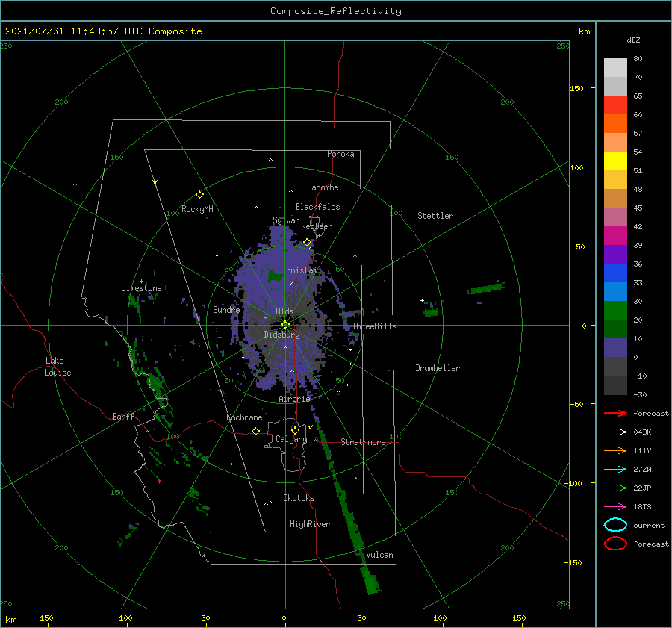Click the RedDeer city label

(317, 226)
